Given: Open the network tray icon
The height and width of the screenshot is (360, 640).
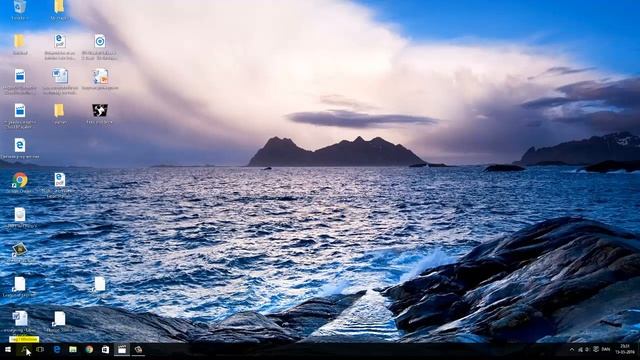Looking at the screenshot, I should pyautogui.click(x=580, y=349).
